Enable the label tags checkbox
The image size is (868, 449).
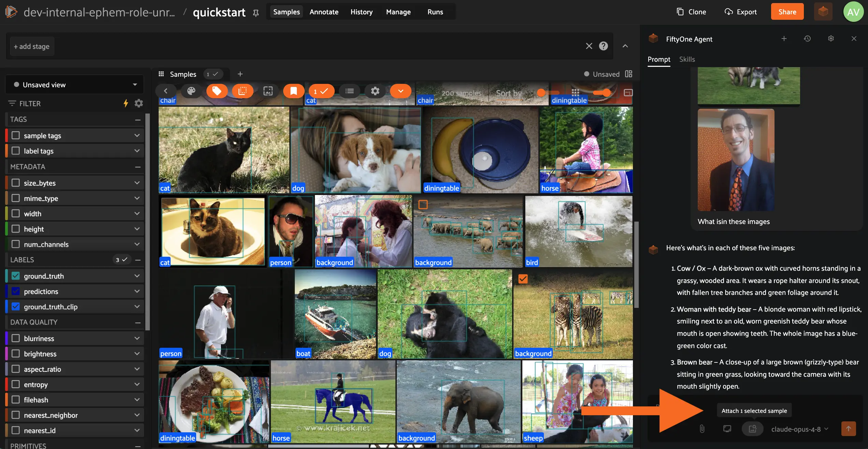coord(16,151)
